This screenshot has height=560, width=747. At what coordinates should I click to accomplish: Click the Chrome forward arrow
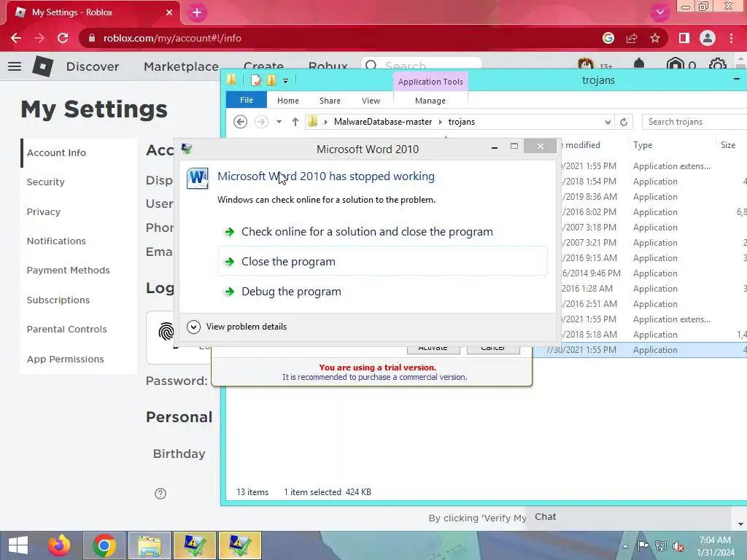(x=39, y=38)
